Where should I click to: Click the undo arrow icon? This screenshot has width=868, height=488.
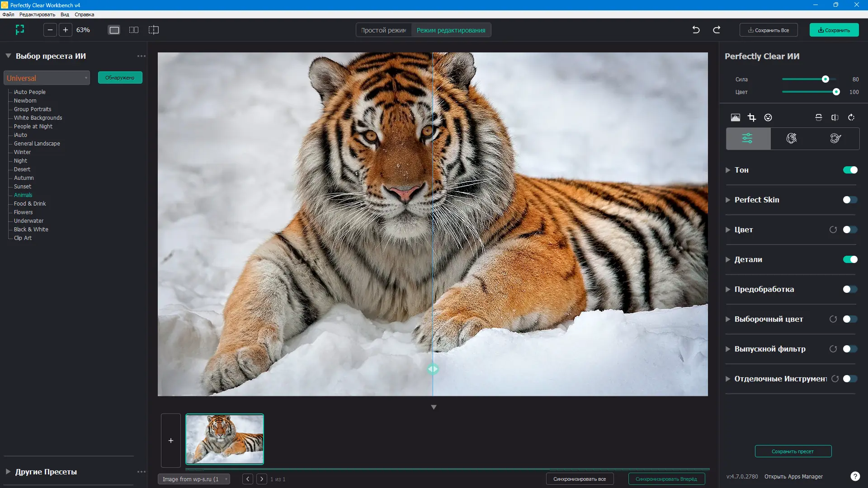tap(696, 30)
